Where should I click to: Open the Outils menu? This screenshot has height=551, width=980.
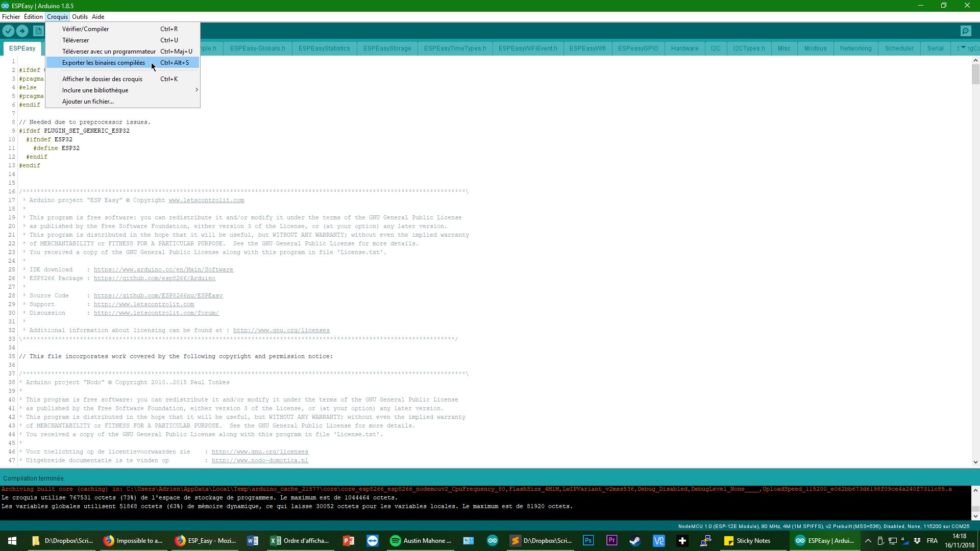(x=80, y=17)
